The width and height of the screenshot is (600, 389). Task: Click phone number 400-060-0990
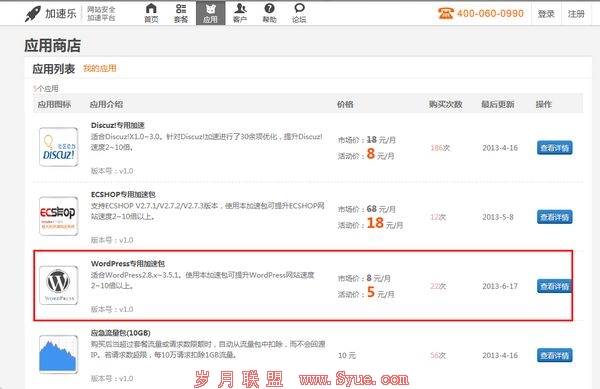[x=490, y=13]
